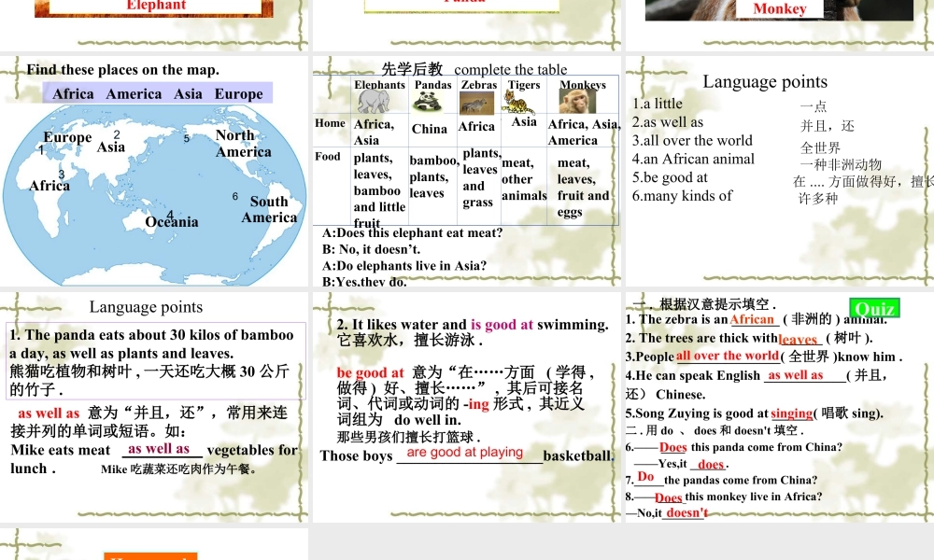Click the zebra picture in the table header
The height and width of the screenshot is (560, 934).
point(478,101)
